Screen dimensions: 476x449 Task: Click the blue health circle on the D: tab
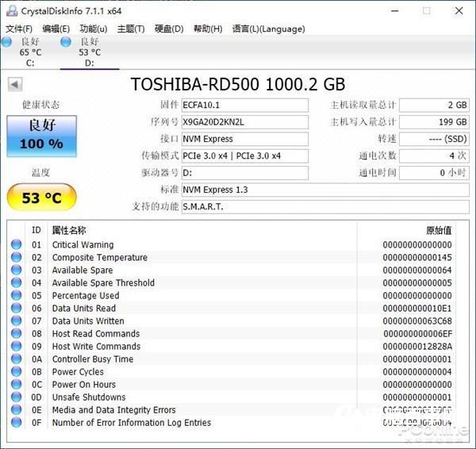66,41
